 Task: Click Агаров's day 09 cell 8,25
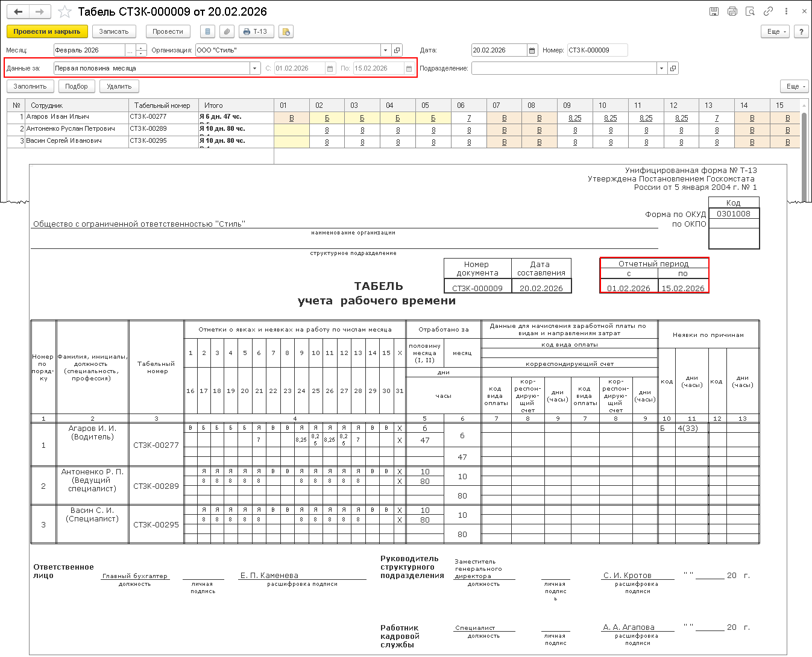pyautogui.click(x=575, y=118)
